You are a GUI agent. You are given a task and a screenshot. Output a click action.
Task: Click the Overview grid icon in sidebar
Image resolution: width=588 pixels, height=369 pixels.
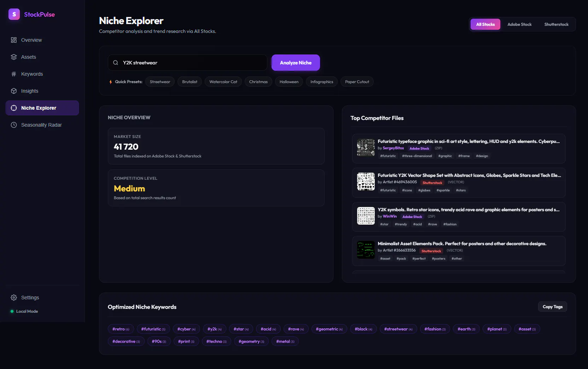coord(14,40)
